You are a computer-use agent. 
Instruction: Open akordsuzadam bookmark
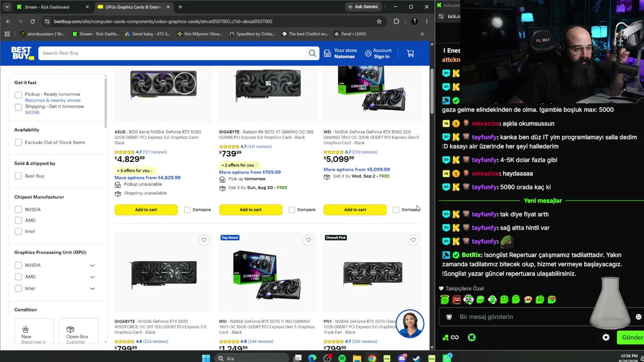tap(42, 34)
